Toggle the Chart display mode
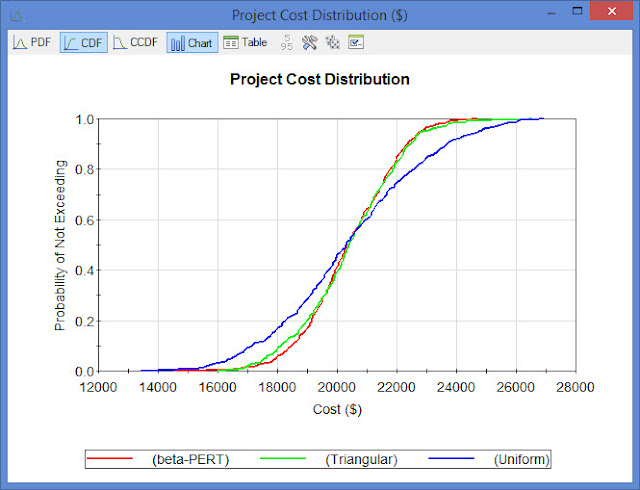Image resolution: width=640 pixels, height=490 pixels. coord(192,42)
